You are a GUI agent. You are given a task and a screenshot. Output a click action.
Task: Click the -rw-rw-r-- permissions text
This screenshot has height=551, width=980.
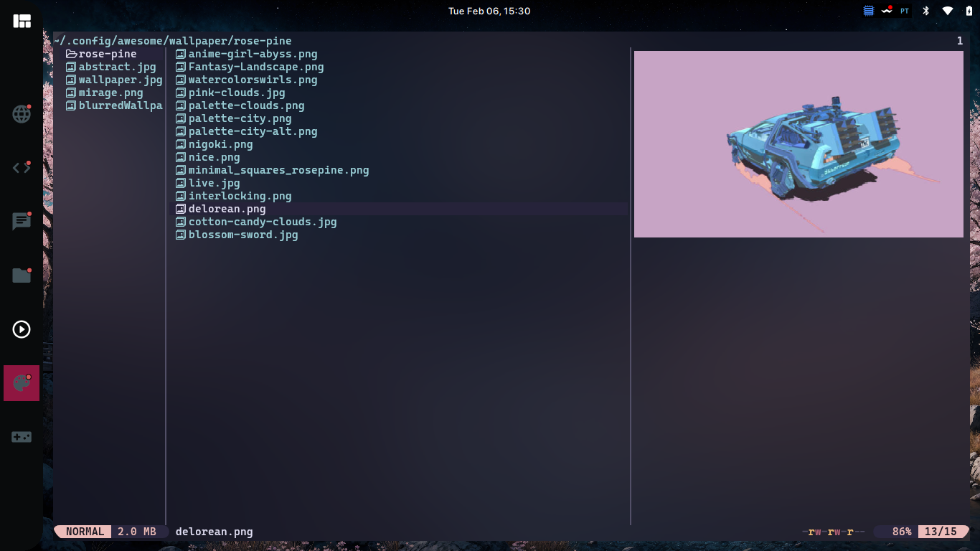(x=834, y=532)
